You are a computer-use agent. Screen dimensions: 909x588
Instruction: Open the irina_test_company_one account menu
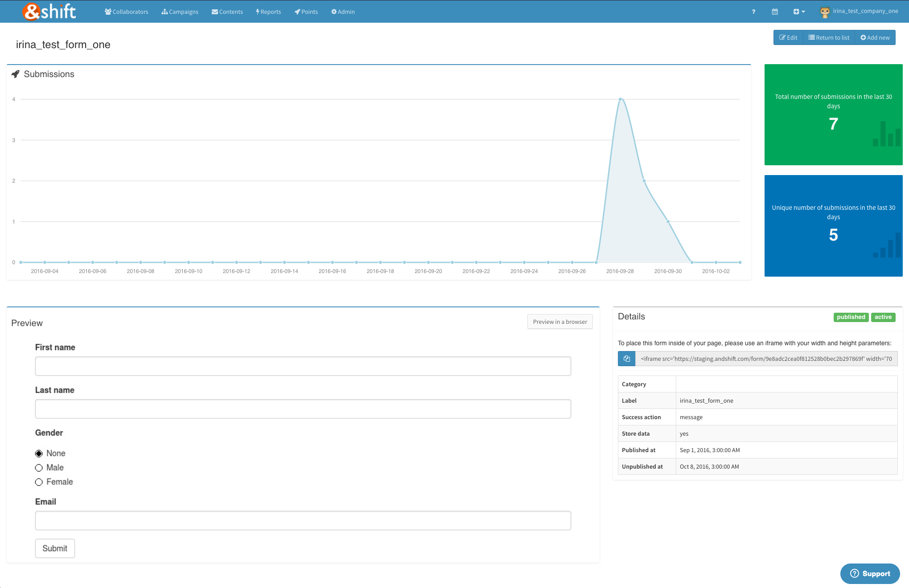click(865, 11)
